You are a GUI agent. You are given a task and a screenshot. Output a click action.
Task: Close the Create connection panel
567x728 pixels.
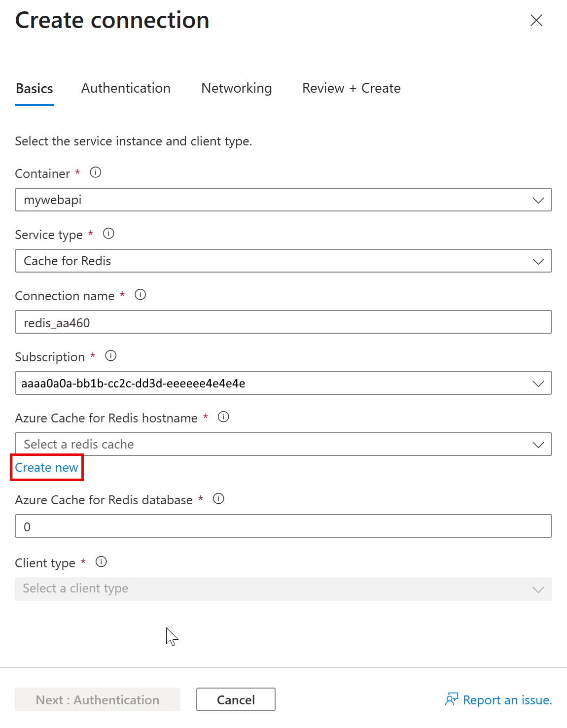[536, 20]
